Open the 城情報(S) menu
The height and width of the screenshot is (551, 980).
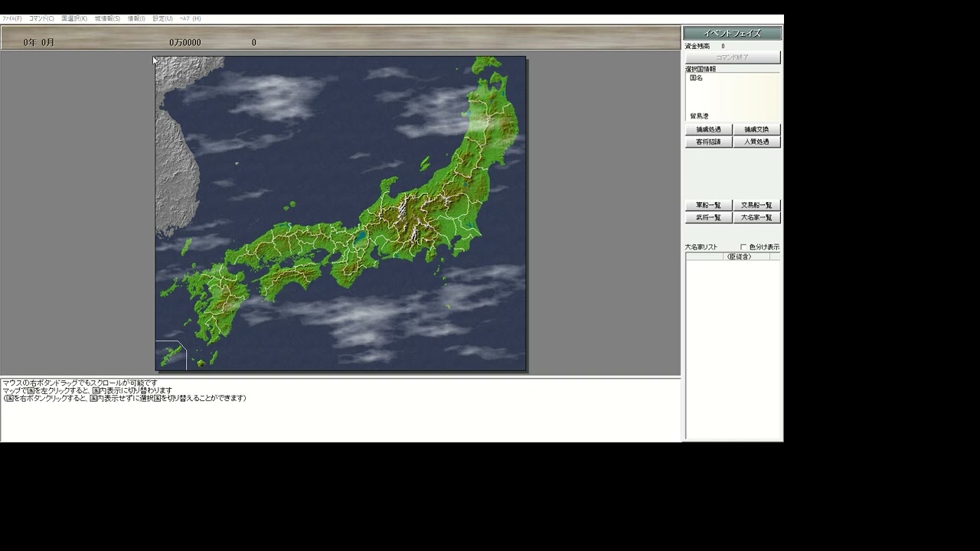[x=107, y=18]
